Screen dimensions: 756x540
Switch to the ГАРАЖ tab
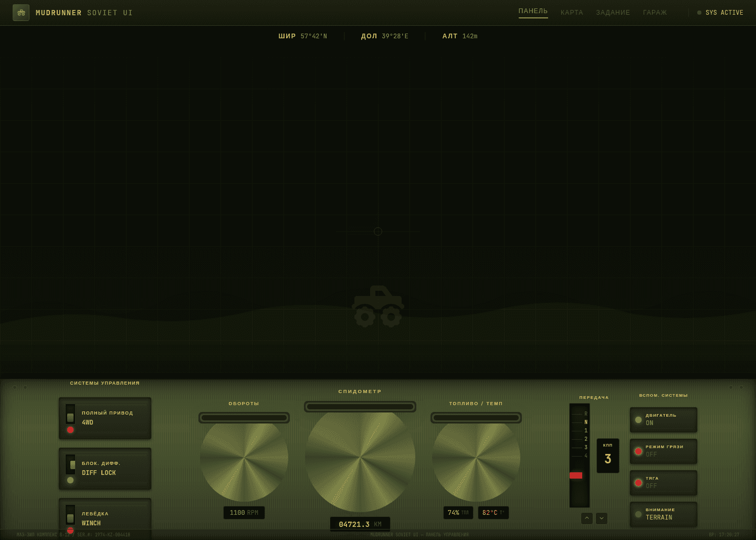655,13
